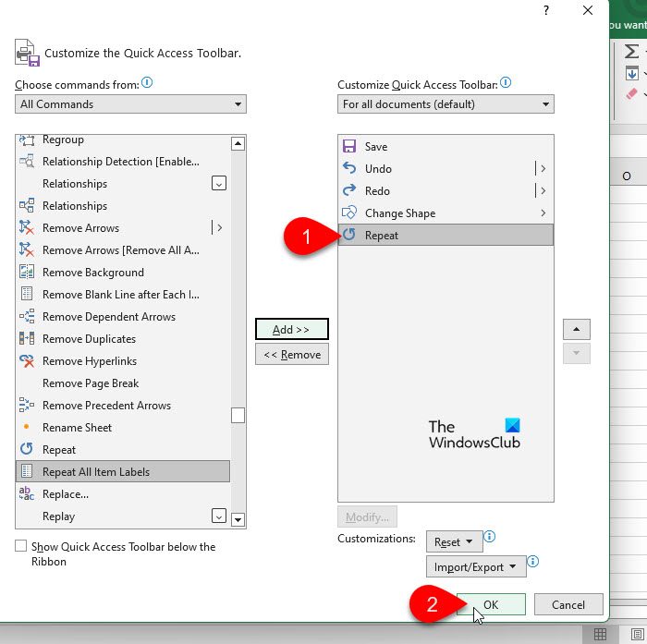Image resolution: width=647 pixels, height=644 pixels.
Task: Select the Redo arrow icon
Action: 349,191
